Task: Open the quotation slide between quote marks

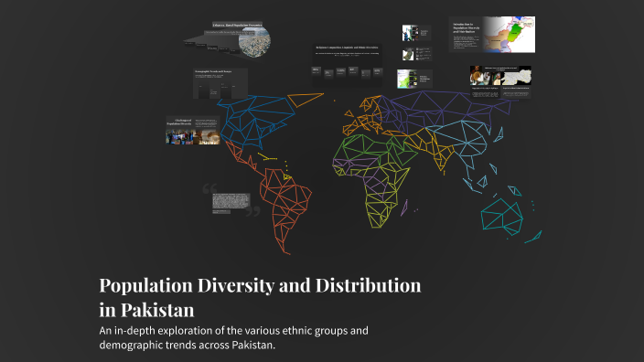Action: 231,201
